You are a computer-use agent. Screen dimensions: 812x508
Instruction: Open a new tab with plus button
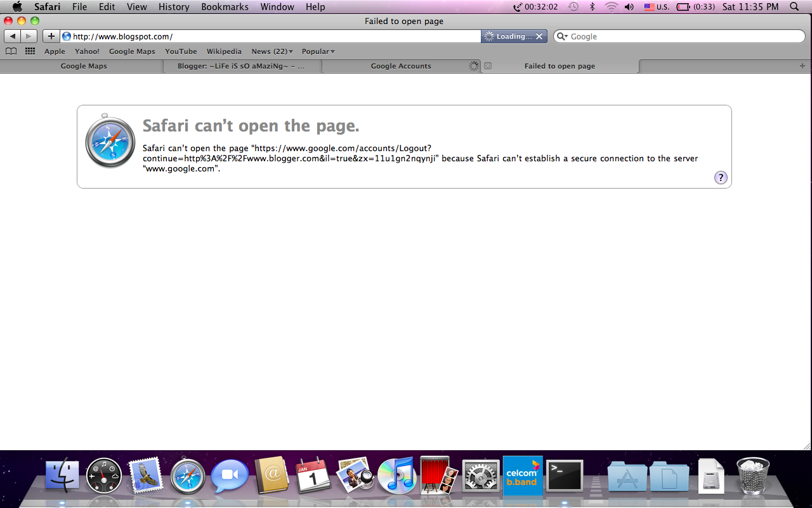[802, 66]
